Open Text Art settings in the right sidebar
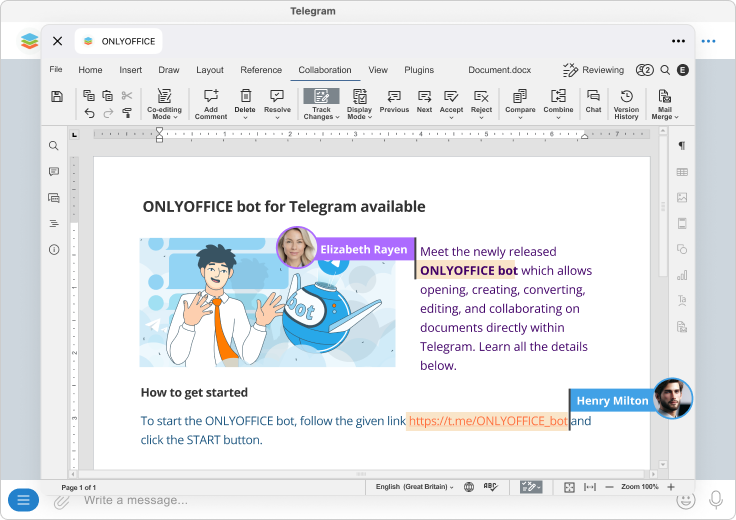The height and width of the screenshot is (520, 736). click(x=682, y=301)
